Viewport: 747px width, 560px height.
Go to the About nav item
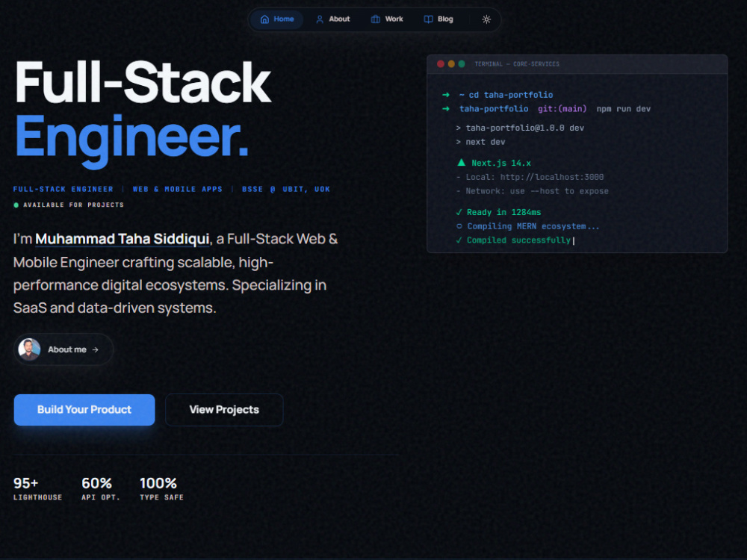click(332, 19)
